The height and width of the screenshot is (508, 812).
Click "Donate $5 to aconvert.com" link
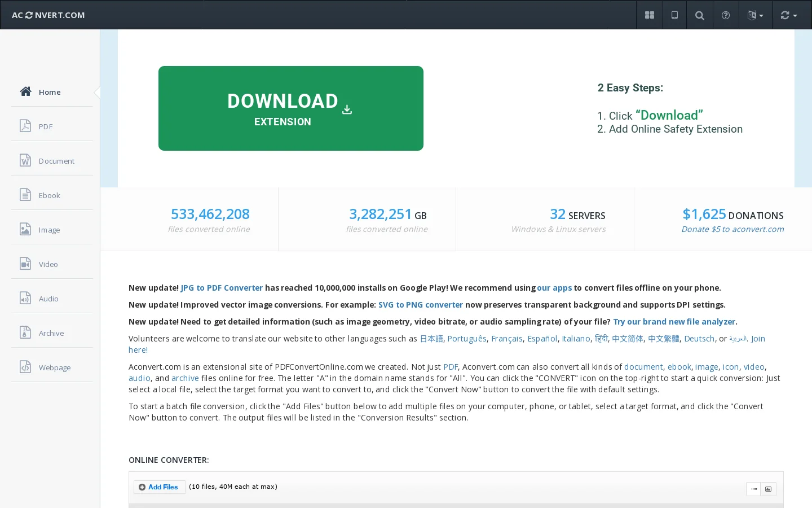(x=732, y=229)
